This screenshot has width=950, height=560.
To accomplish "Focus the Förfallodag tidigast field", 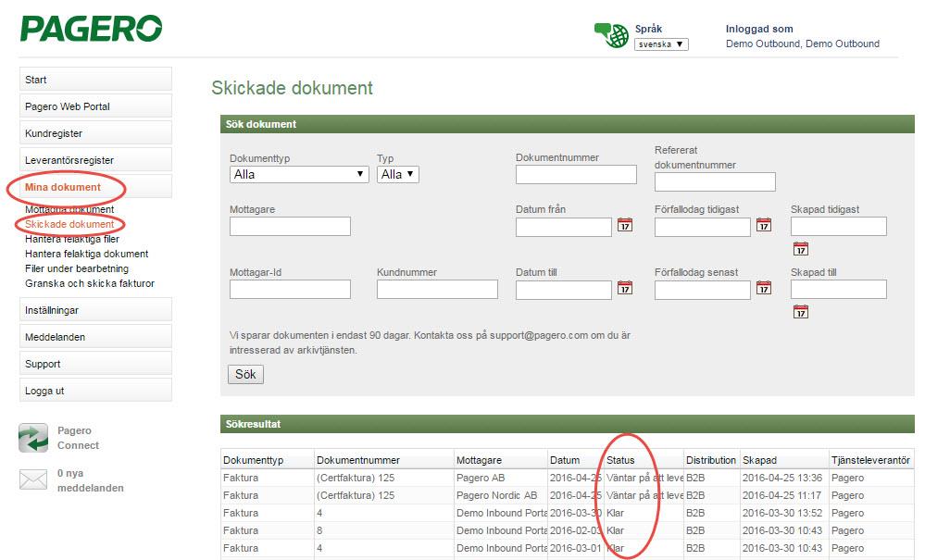I will [703, 227].
